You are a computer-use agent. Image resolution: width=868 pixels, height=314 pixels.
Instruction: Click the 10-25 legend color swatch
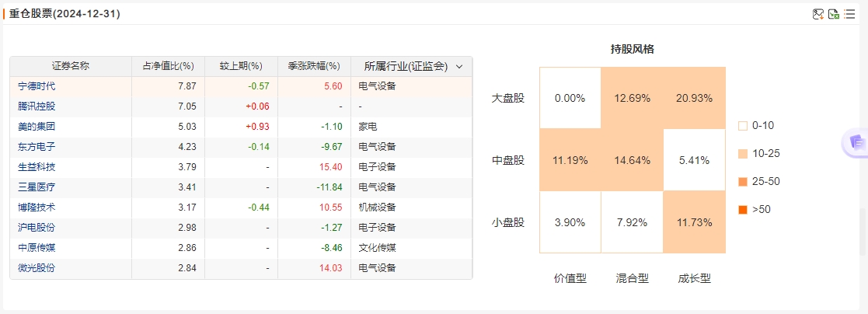(x=743, y=154)
